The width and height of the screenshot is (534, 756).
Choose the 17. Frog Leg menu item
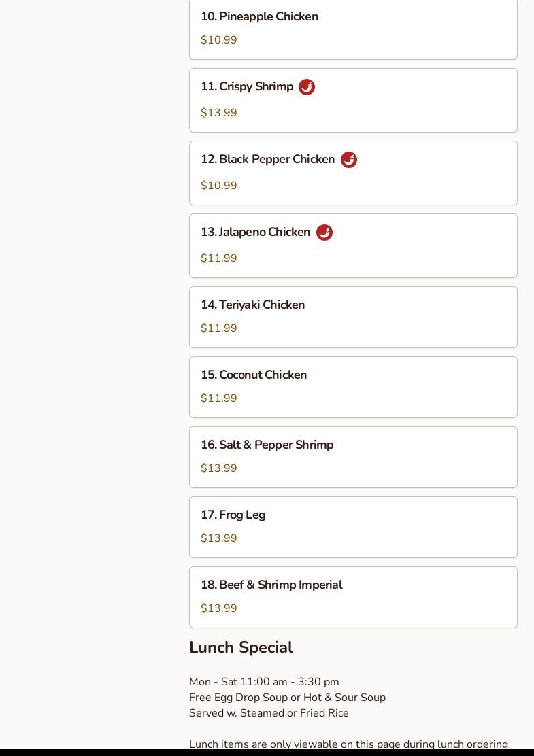click(x=233, y=515)
